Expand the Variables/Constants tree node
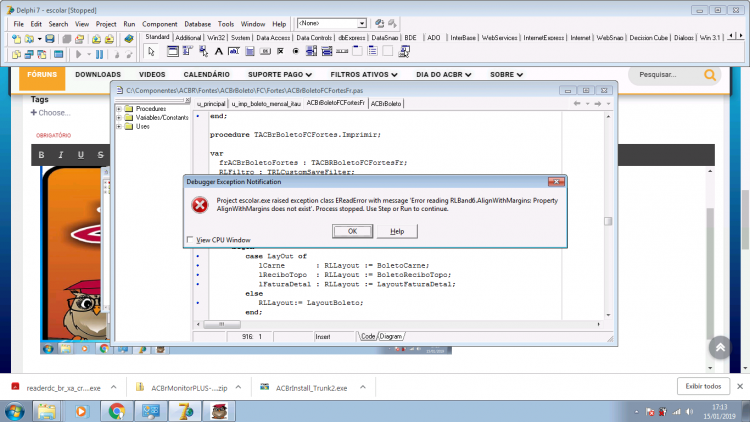This screenshot has width=750, height=422. pyautogui.click(x=119, y=117)
